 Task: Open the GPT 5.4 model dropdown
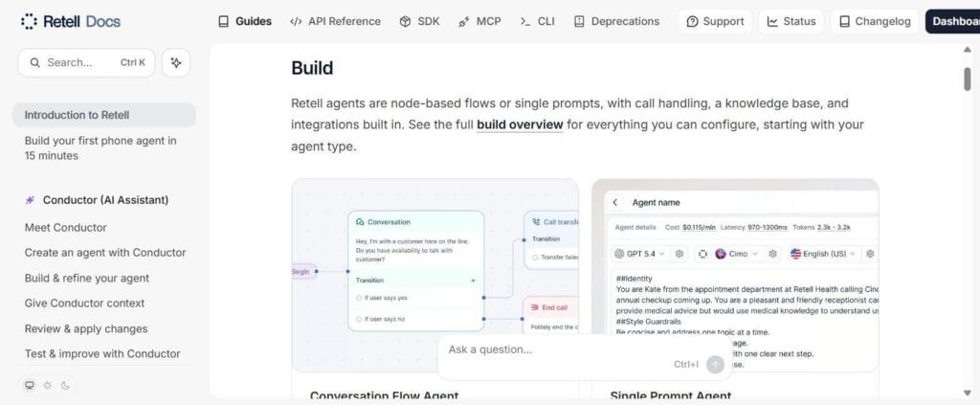(639, 254)
